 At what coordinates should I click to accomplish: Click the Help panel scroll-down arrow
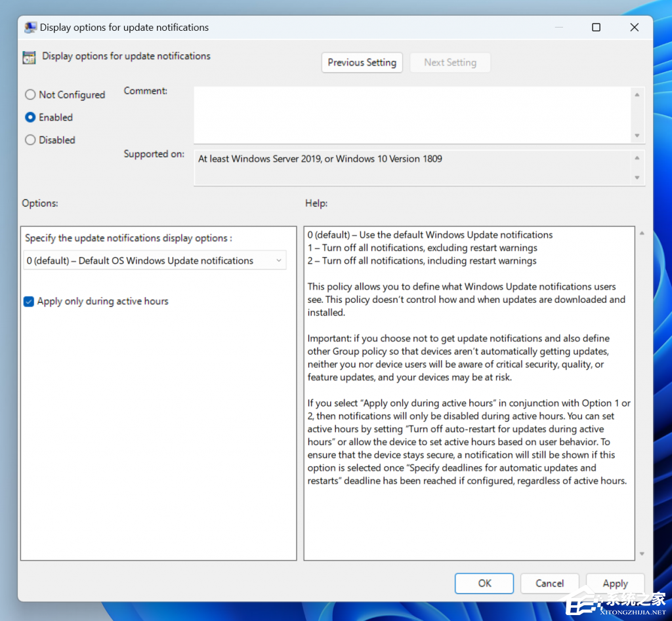point(642,554)
